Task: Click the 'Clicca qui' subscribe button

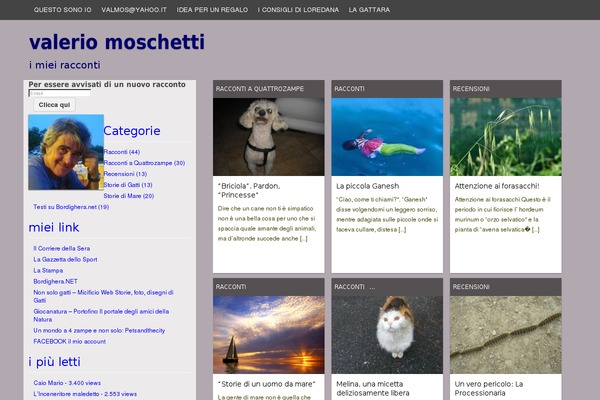Action: (54, 105)
